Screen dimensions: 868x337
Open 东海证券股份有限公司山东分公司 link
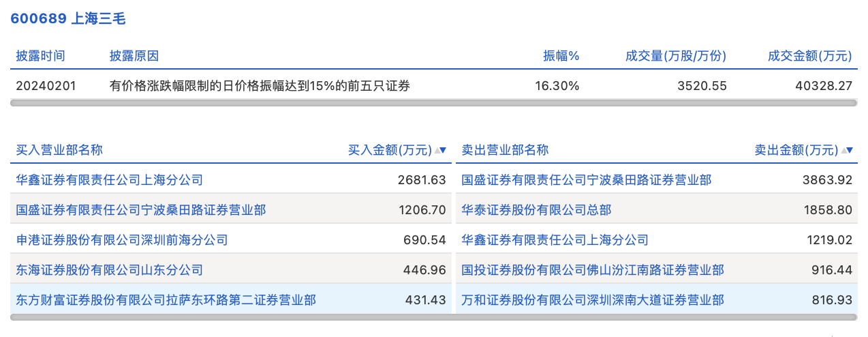pos(110,270)
